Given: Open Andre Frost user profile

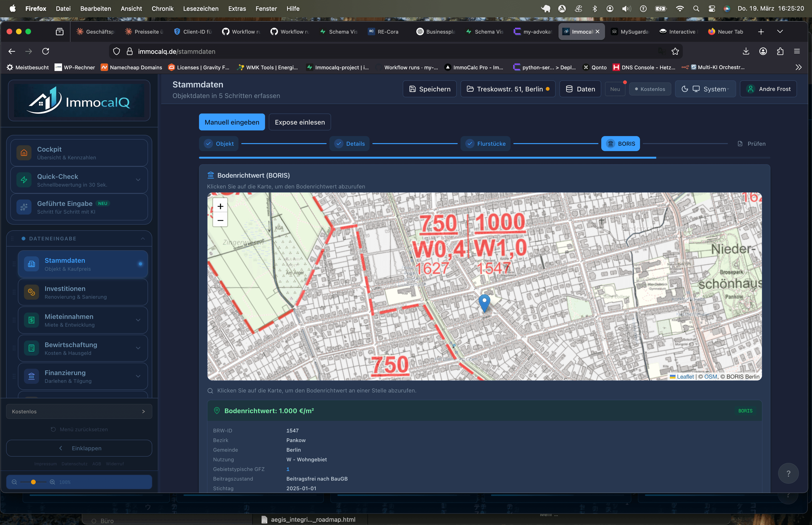Looking at the screenshot, I should tap(768, 89).
